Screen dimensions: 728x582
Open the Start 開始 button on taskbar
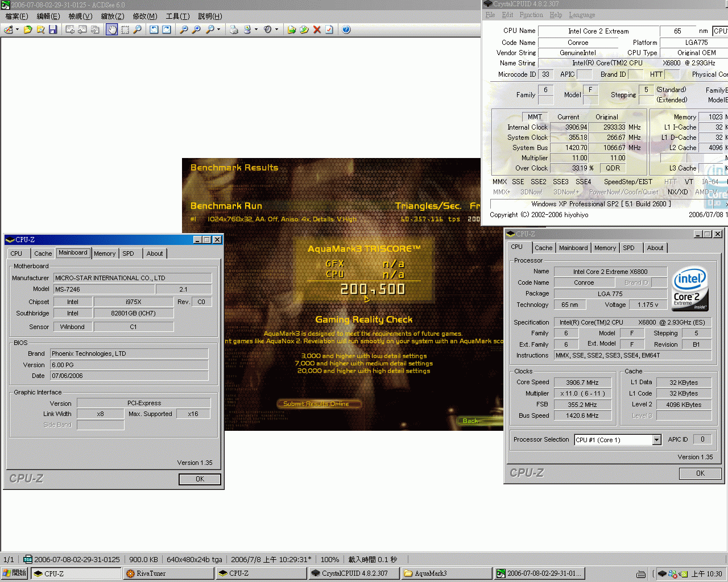(14, 573)
